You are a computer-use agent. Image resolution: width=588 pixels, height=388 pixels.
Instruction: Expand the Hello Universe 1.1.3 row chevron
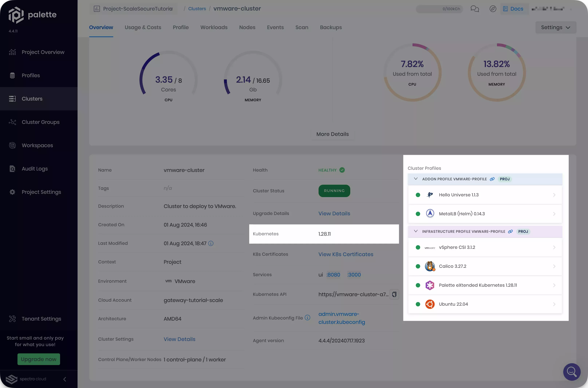(x=554, y=195)
